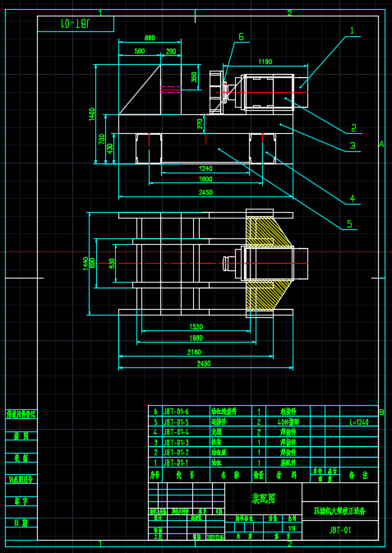This screenshot has height=553, width=392.
Task: Select the 1190 dimension above the cylinder
Action: (265, 62)
